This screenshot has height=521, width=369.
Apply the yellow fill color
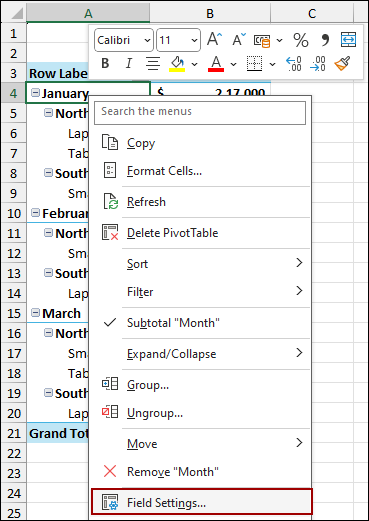coord(177,63)
